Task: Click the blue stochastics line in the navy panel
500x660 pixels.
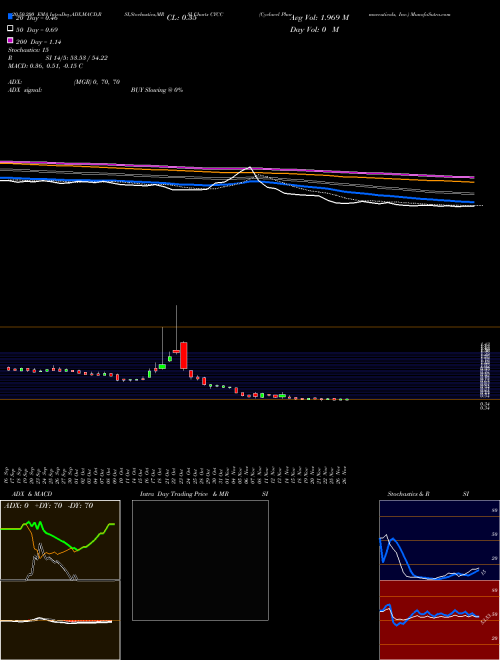Action: pos(403,558)
